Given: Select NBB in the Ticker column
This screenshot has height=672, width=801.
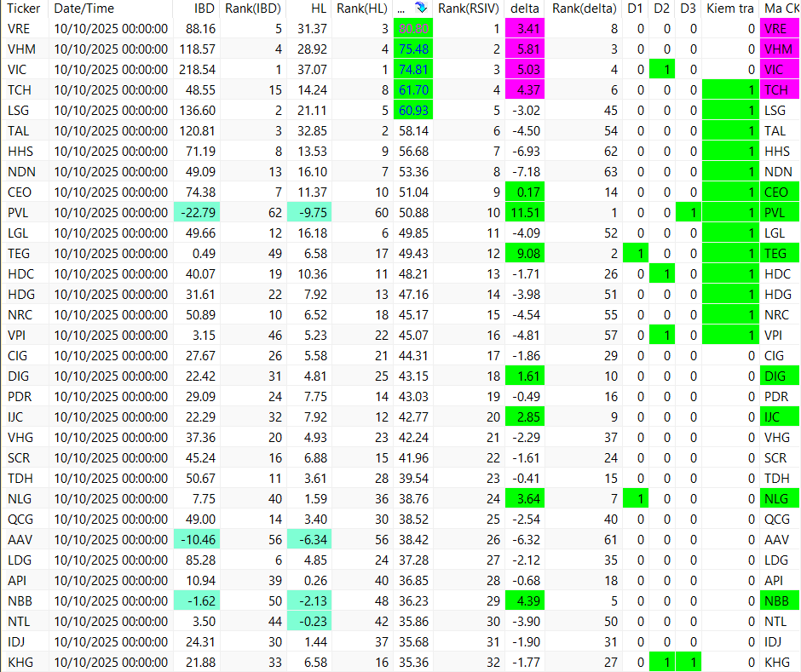Looking at the screenshot, I should 20,601.
